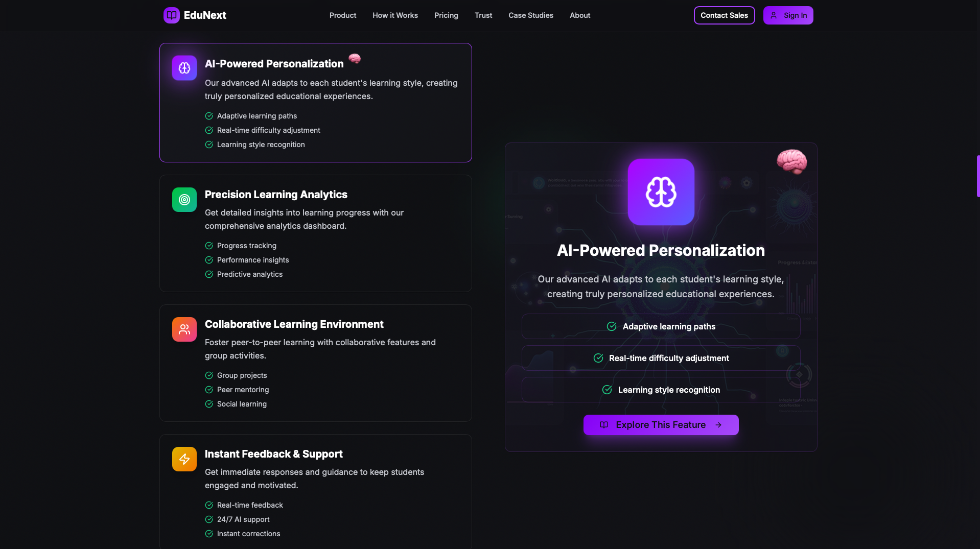Click the pink brain emoji in the preview panel corner
The width and height of the screenshot is (980, 549).
coord(791,161)
